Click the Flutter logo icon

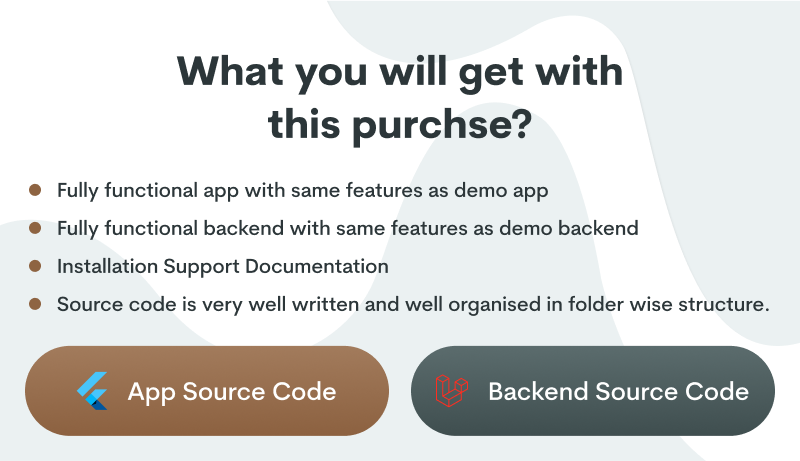click(x=92, y=391)
